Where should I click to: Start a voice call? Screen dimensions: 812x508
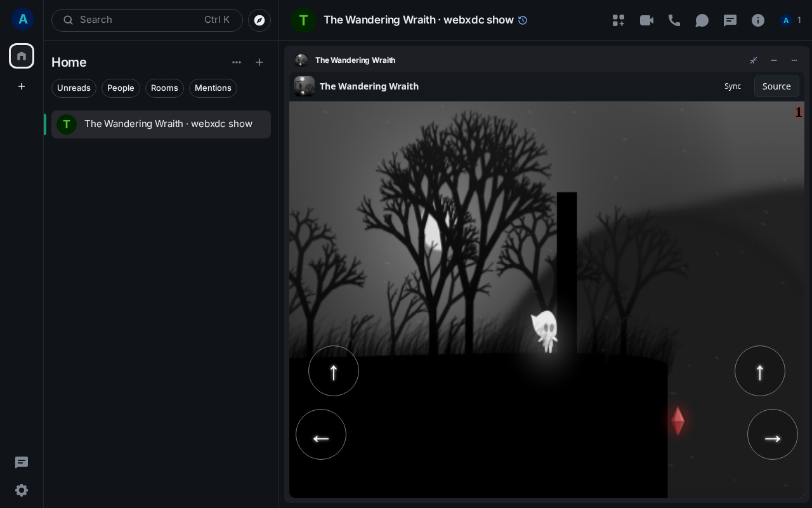tap(674, 20)
